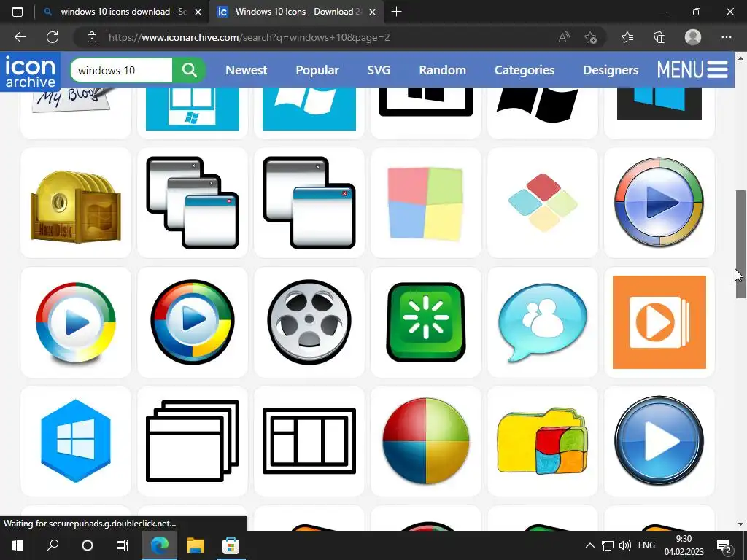
Task: Open the Newest menu item
Action: 247,70
